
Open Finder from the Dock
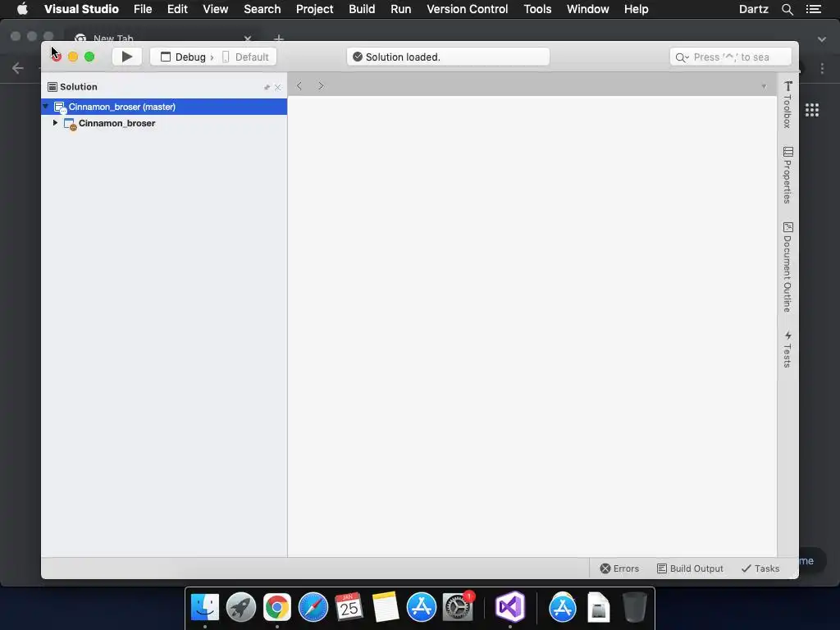click(x=205, y=608)
